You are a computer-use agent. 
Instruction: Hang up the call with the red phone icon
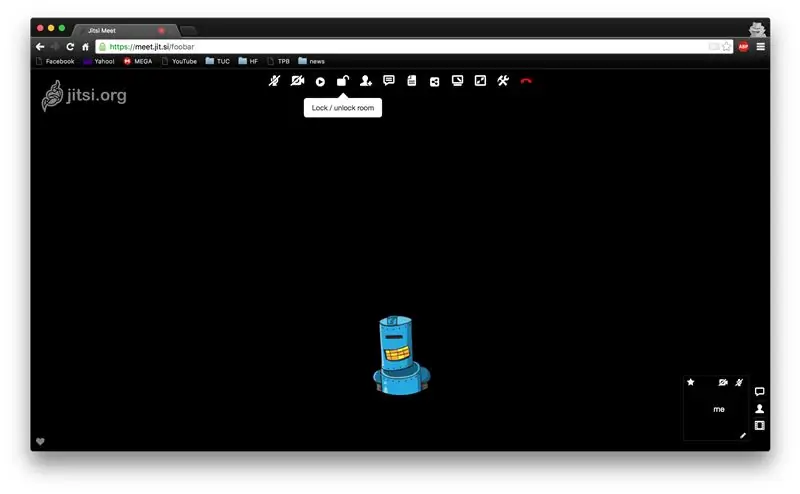point(526,81)
